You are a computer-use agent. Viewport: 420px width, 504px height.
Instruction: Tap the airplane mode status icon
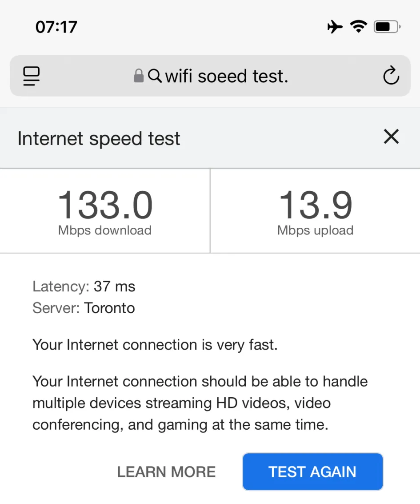coord(335,26)
